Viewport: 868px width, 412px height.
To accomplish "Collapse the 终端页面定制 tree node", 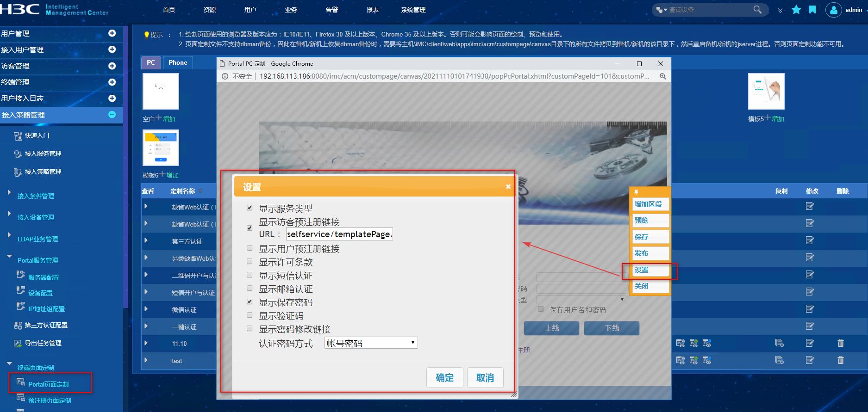I will pyautogui.click(x=9, y=363).
